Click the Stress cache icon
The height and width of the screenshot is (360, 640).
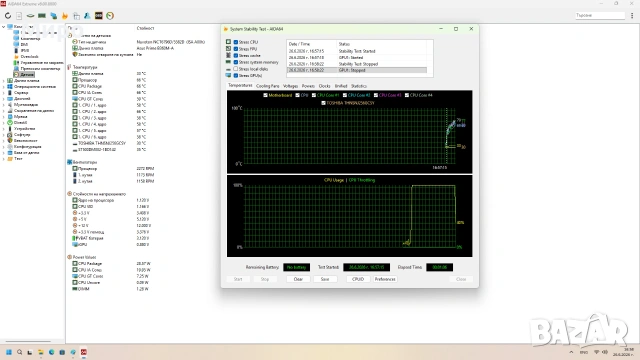point(228,55)
